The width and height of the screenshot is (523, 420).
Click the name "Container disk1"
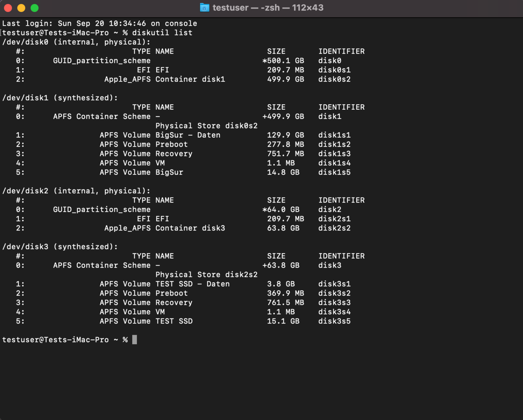click(x=190, y=79)
